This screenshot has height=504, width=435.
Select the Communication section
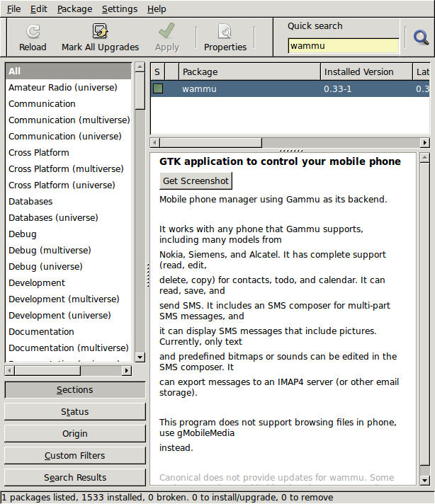pyautogui.click(x=69, y=104)
